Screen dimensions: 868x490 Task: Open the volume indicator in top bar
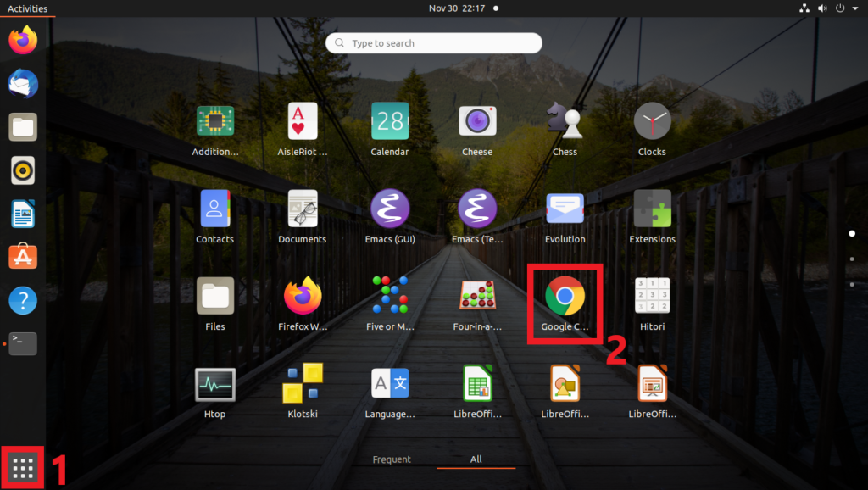point(821,8)
